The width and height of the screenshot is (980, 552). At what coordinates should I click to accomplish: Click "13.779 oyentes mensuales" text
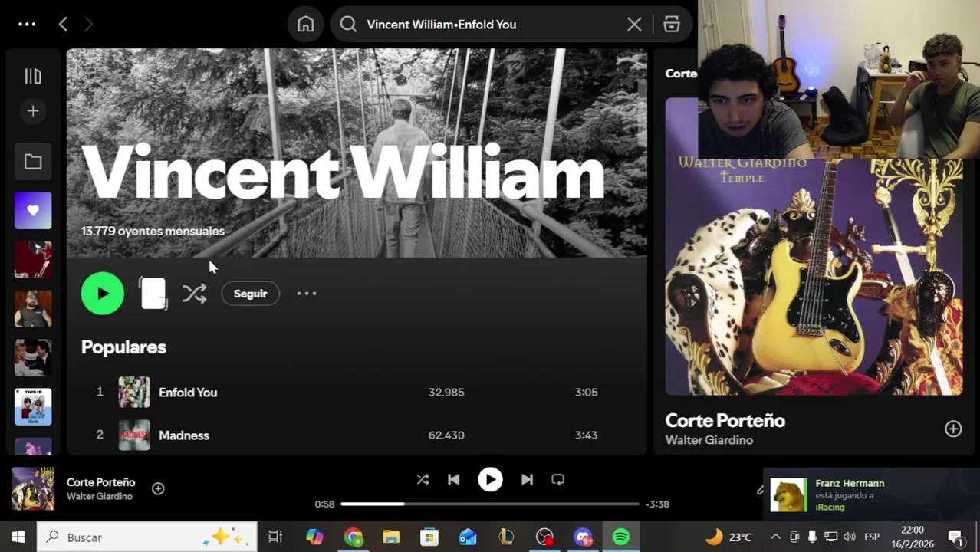click(153, 231)
